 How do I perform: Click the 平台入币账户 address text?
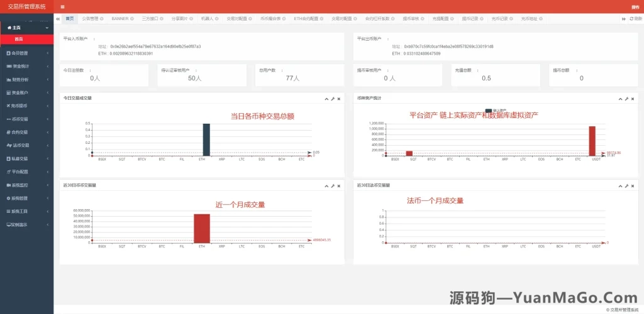(x=156, y=46)
